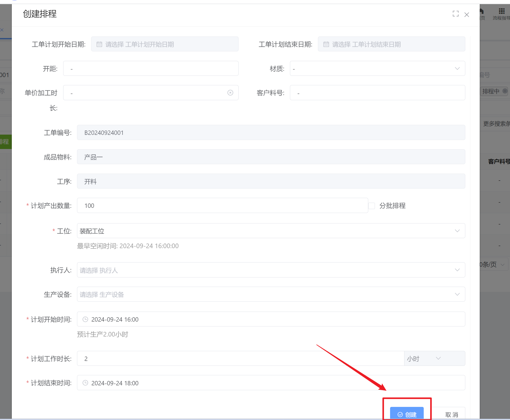Click the 客户料号 column header in background table

[x=499, y=162]
